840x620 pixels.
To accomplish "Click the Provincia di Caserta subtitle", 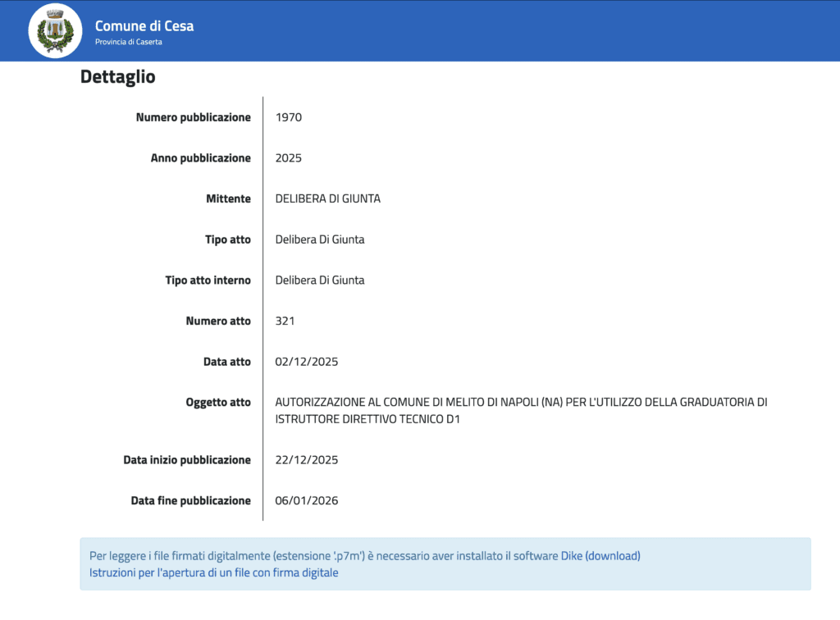I will click(x=129, y=42).
